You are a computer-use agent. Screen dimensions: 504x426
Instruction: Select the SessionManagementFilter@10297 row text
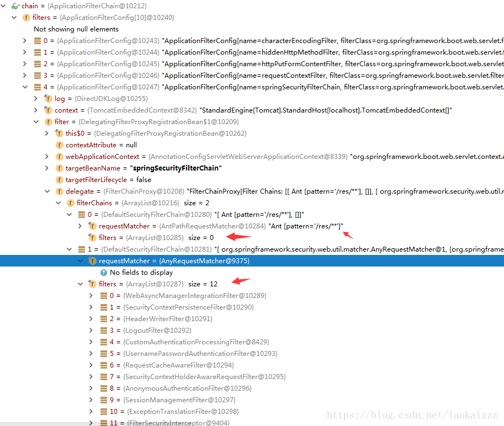pos(173,400)
